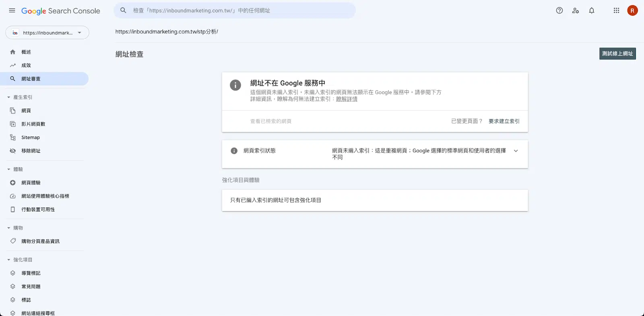Click 要求建立索引
This screenshot has height=316, width=644.
(x=504, y=121)
